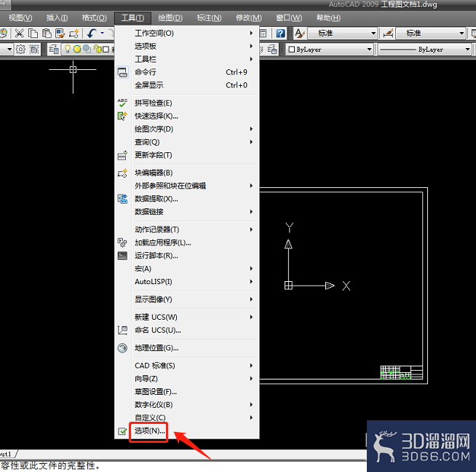Click the Copy icon in toolbar
This screenshot has height=472, width=476.
pos(33,33)
